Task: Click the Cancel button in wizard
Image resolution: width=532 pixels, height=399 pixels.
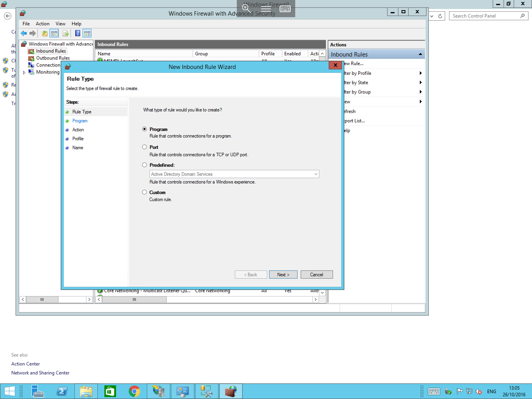Action: point(316,275)
